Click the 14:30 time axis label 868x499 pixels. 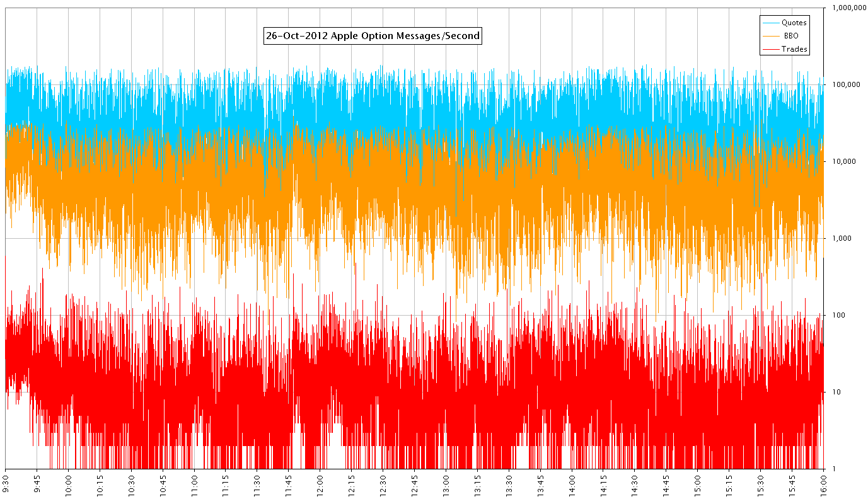(x=635, y=485)
